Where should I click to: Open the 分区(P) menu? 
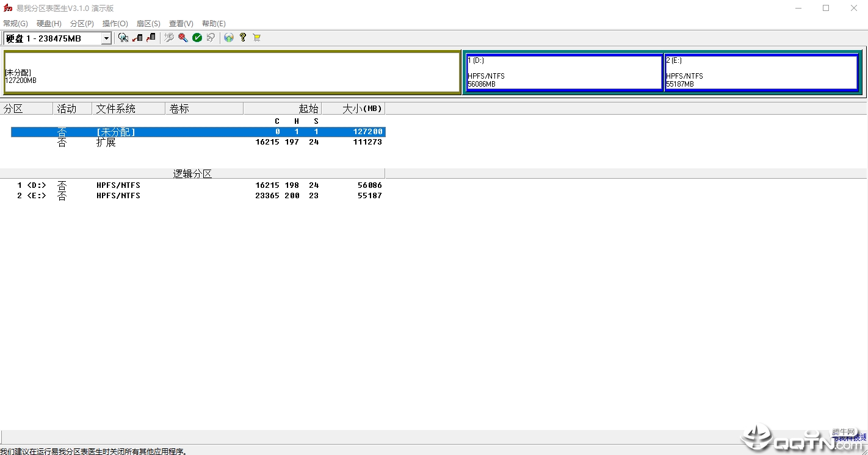pos(82,24)
